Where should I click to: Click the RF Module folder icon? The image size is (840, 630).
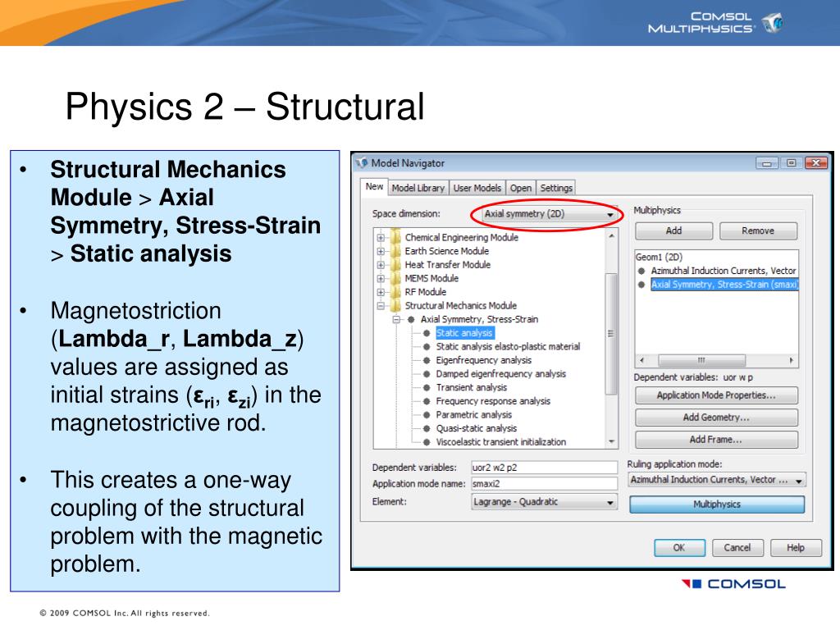tap(395, 291)
